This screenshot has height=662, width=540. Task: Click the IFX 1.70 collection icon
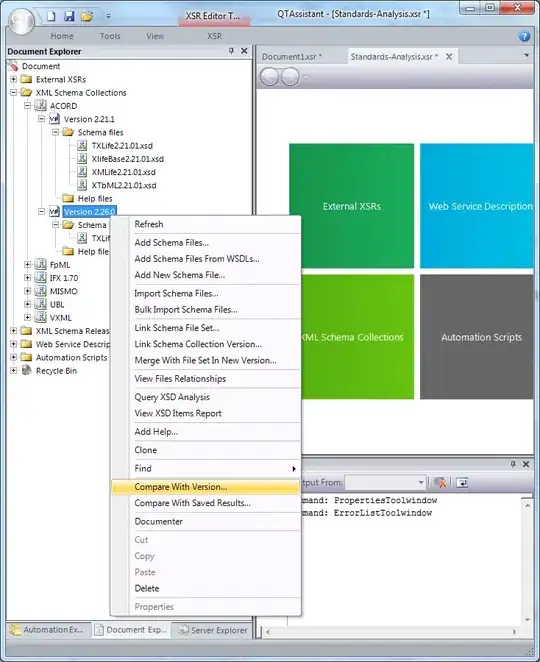tap(41, 278)
